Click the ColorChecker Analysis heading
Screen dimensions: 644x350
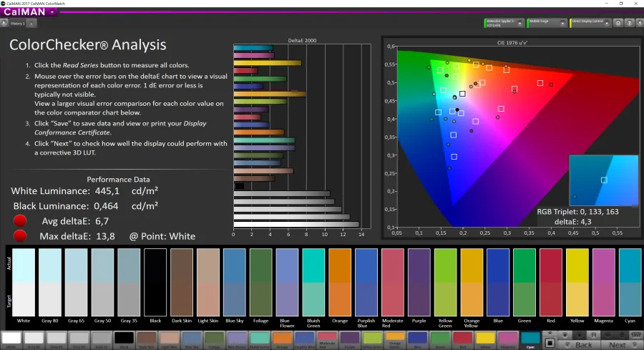[88, 45]
